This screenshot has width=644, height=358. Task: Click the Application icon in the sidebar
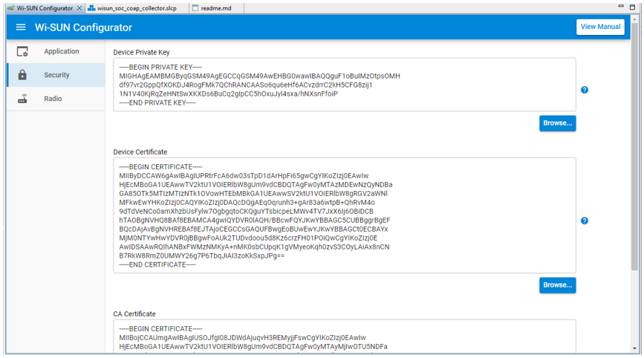pyautogui.click(x=22, y=51)
